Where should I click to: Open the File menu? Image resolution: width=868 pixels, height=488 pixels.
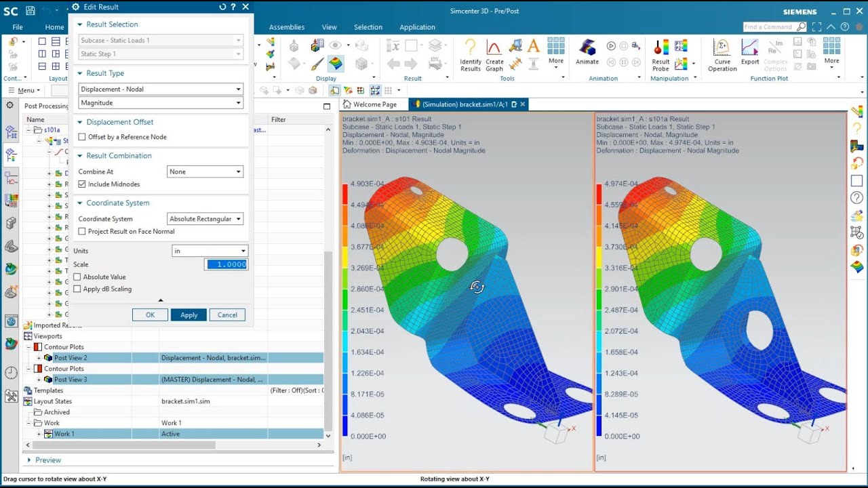pos(18,27)
